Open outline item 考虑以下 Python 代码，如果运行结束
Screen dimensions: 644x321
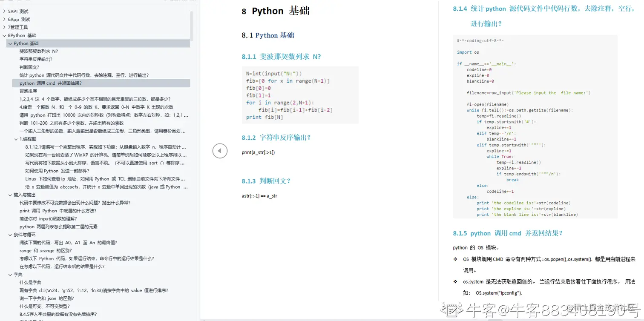[x=87, y=258]
